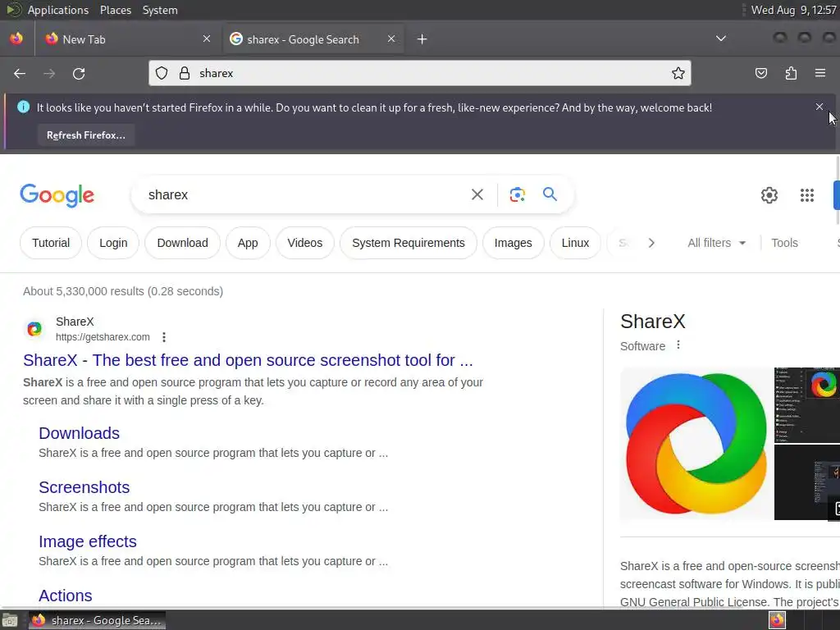Click the About 5,330,000 results text
This screenshot has height=630, width=840.
point(123,291)
